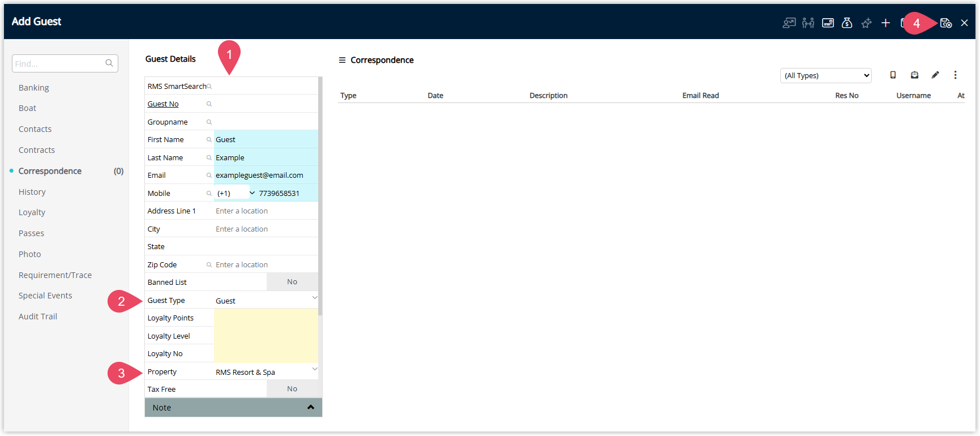Click the magnifier in the Find box
Image resolution: width=980 pixels, height=436 pixels.
pos(109,63)
